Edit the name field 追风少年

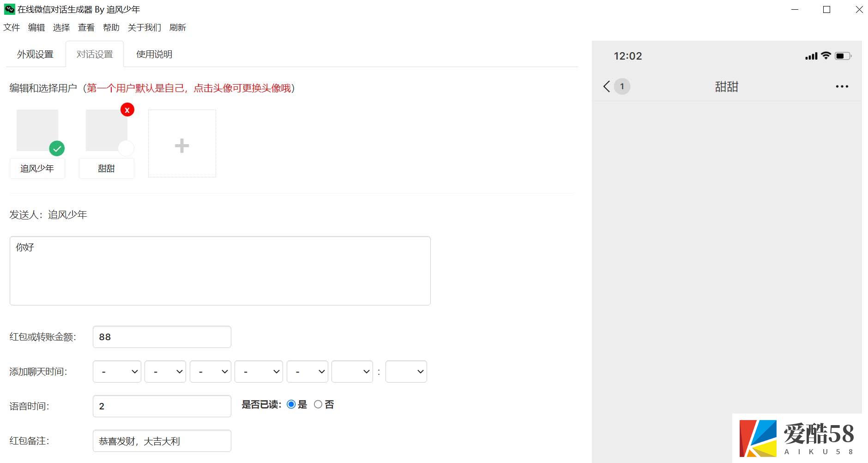click(x=37, y=169)
